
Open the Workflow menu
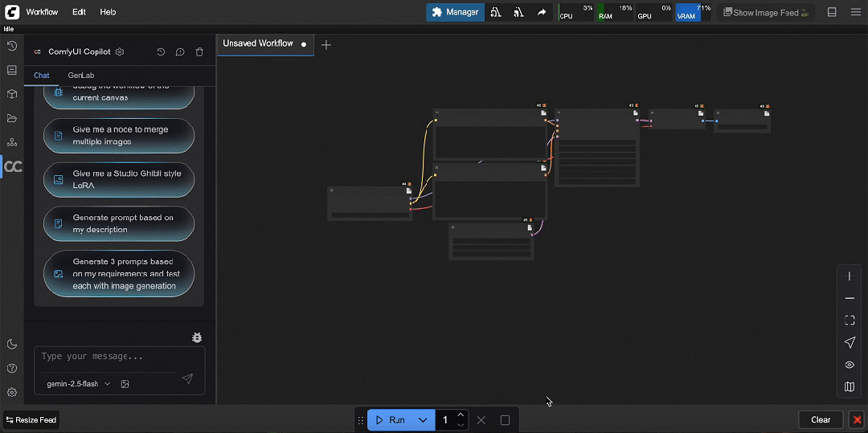tap(42, 11)
